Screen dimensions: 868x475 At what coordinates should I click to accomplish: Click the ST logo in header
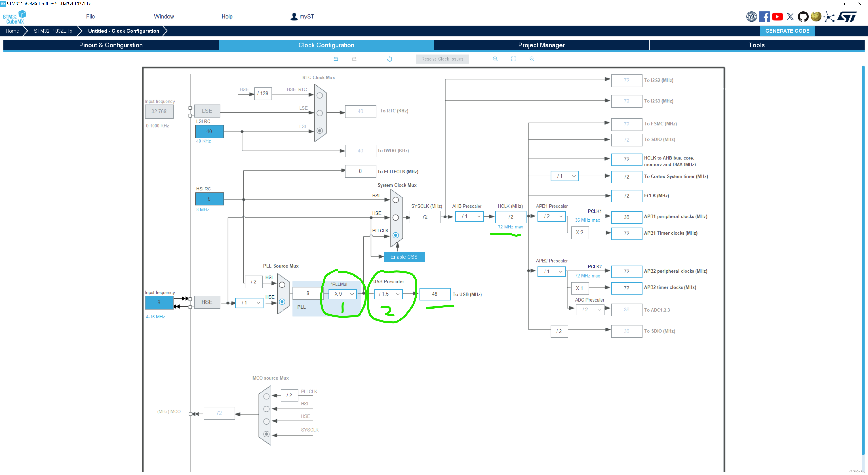point(847,17)
